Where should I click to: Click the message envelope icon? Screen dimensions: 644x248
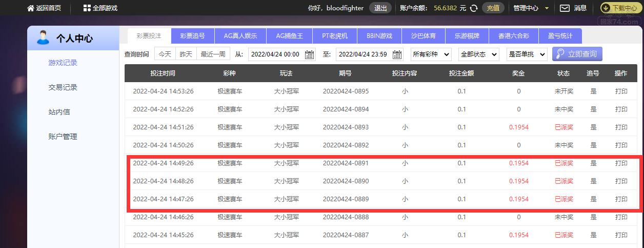(x=565, y=8)
